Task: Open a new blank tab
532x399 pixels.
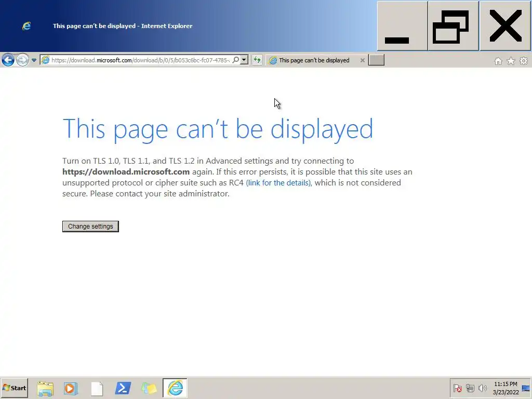Action: coord(376,60)
